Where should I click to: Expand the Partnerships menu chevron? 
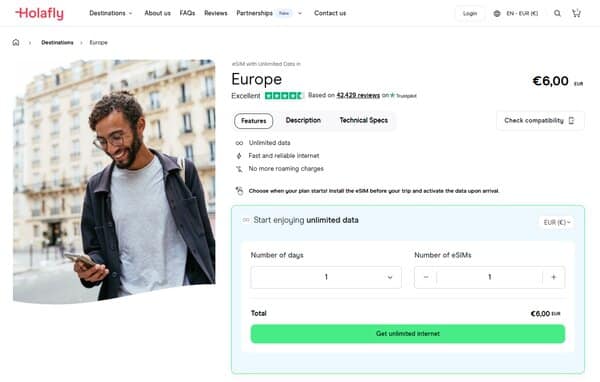(x=300, y=13)
